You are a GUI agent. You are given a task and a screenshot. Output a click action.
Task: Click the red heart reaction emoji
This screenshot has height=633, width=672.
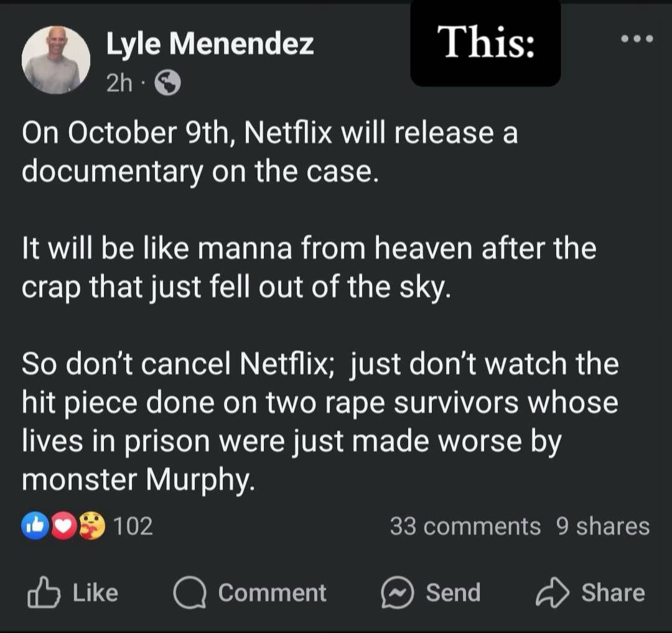pos(62,527)
